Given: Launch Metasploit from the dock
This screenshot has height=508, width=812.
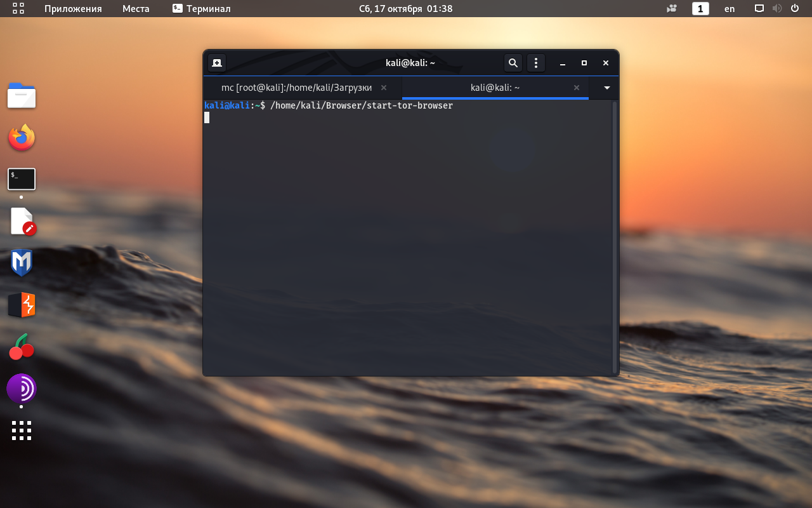Looking at the screenshot, I should 22,262.
